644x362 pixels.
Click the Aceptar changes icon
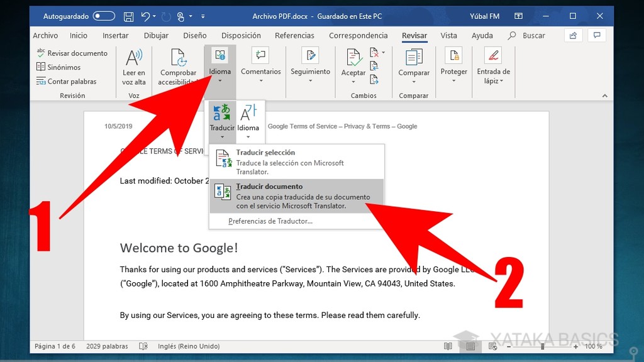click(x=353, y=58)
